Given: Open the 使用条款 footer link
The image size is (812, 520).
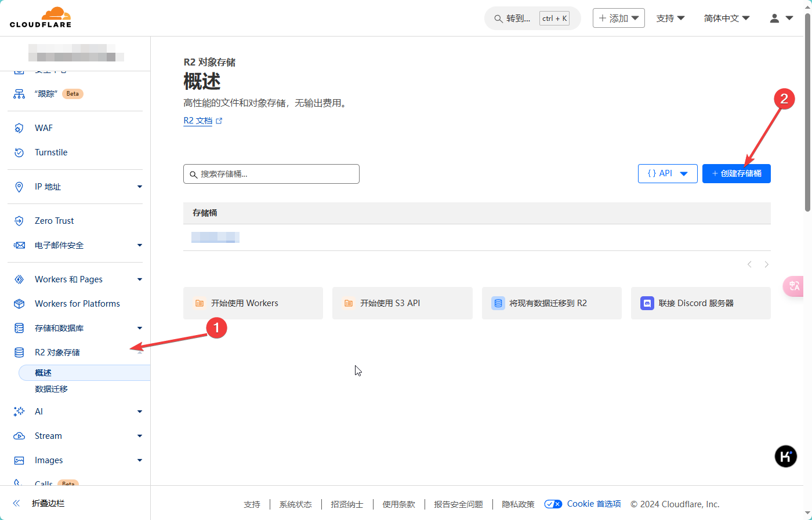Looking at the screenshot, I should coord(398,504).
